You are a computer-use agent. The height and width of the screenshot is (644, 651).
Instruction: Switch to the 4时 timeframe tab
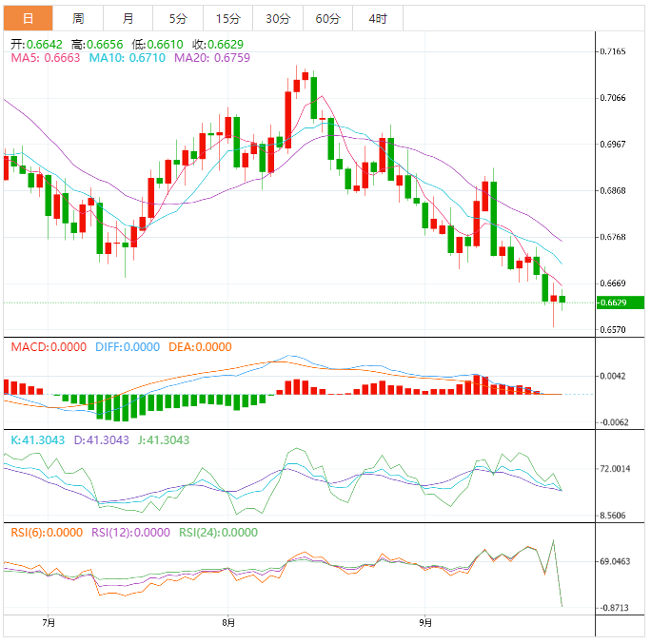pos(377,19)
